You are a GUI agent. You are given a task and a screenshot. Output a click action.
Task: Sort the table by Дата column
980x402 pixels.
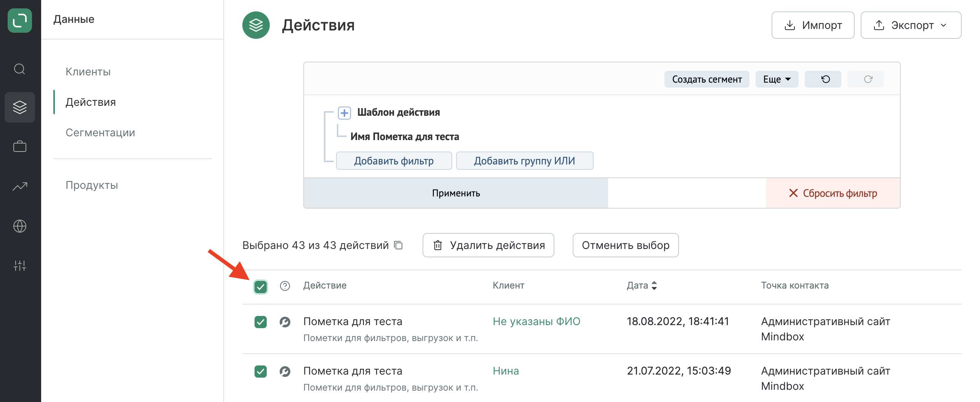point(642,286)
